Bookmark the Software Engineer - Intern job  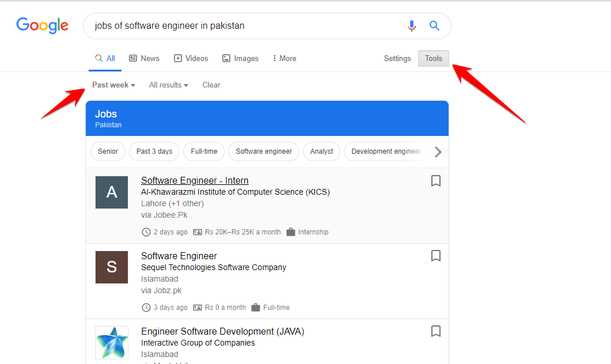click(x=436, y=181)
